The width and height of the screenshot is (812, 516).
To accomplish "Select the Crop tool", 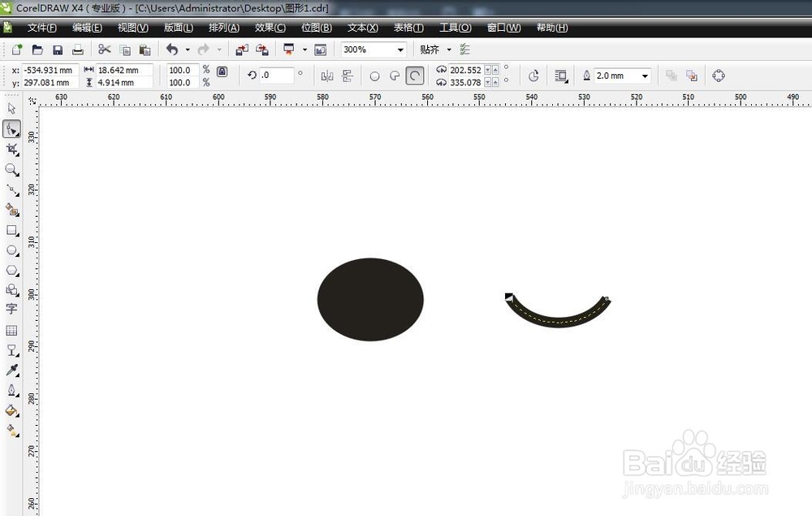I will (x=12, y=150).
